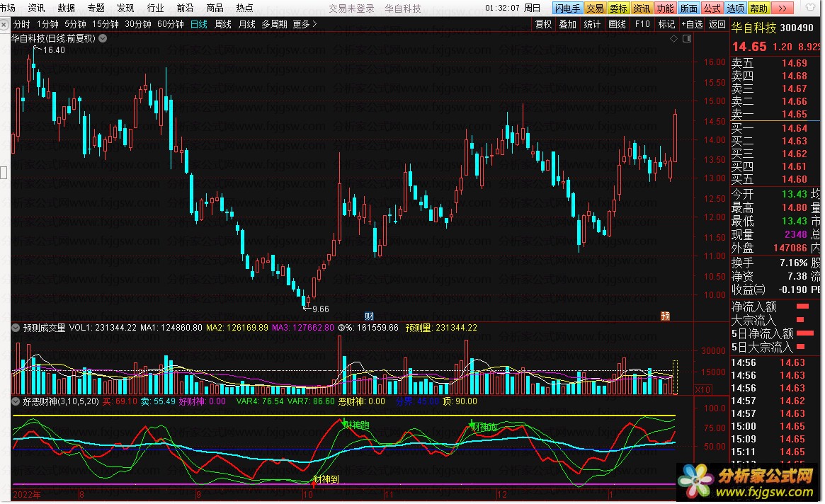Switch chart to 分时 view
Viewport: 825px width, 504px height.
21,24
